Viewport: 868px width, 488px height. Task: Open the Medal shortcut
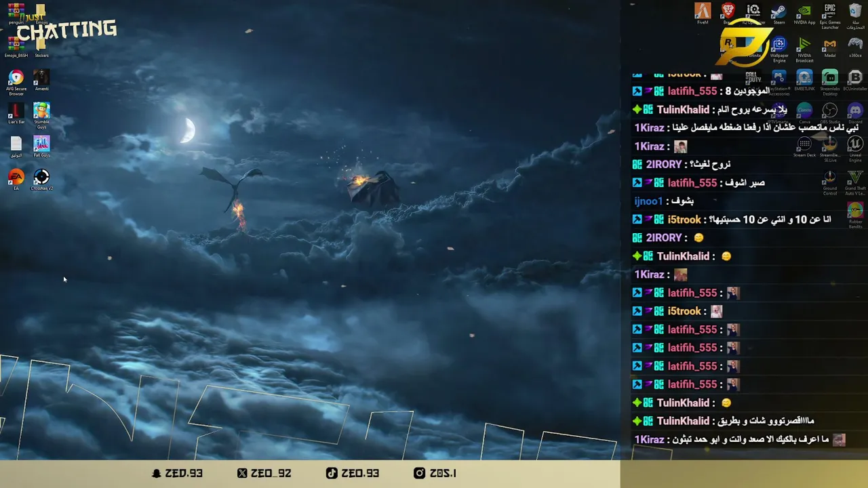click(830, 47)
